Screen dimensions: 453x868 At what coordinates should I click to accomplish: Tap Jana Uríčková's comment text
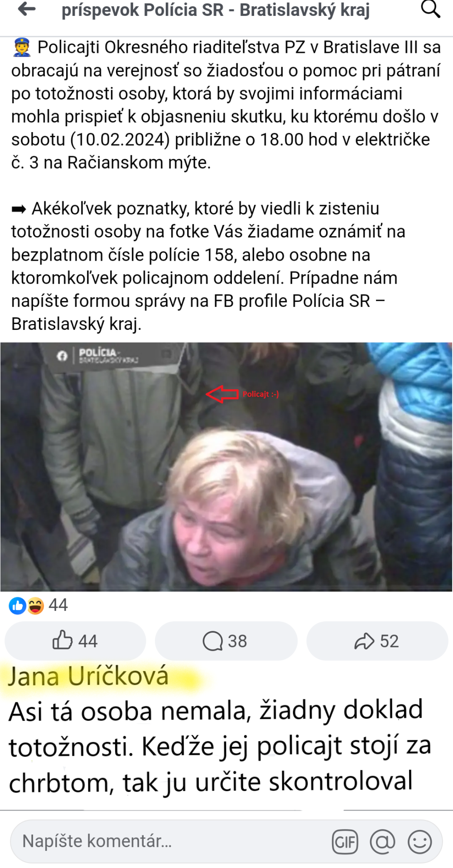pyautogui.click(x=220, y=746)
